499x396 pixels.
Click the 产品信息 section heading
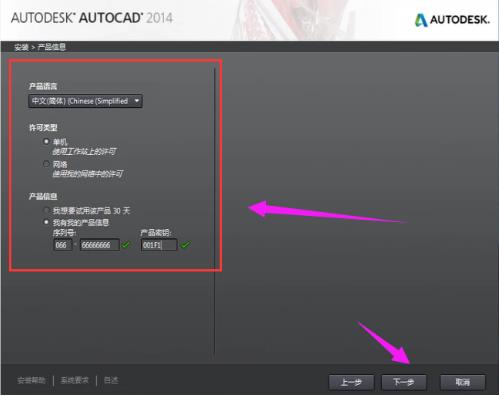pos(43,196)
